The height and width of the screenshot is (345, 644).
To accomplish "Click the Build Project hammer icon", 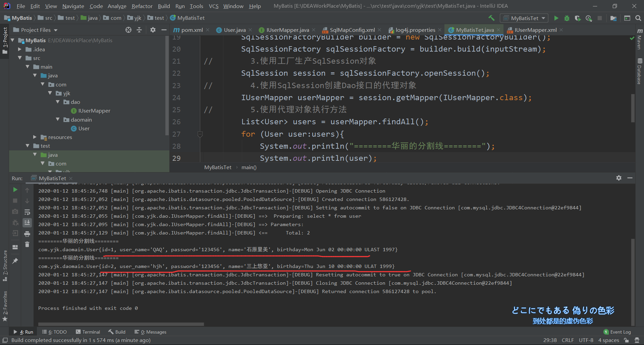I will (x=491, y=18).
